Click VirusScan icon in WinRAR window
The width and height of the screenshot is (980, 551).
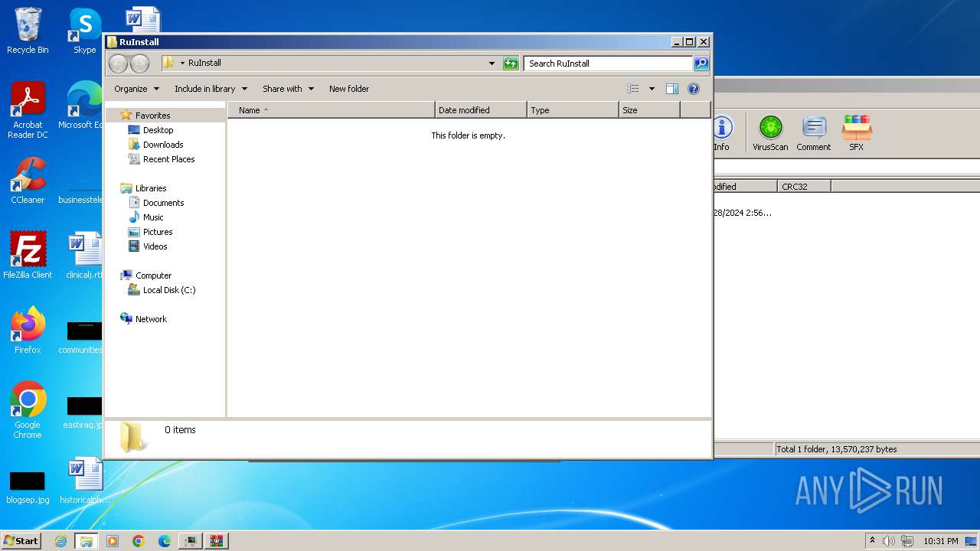770,133
